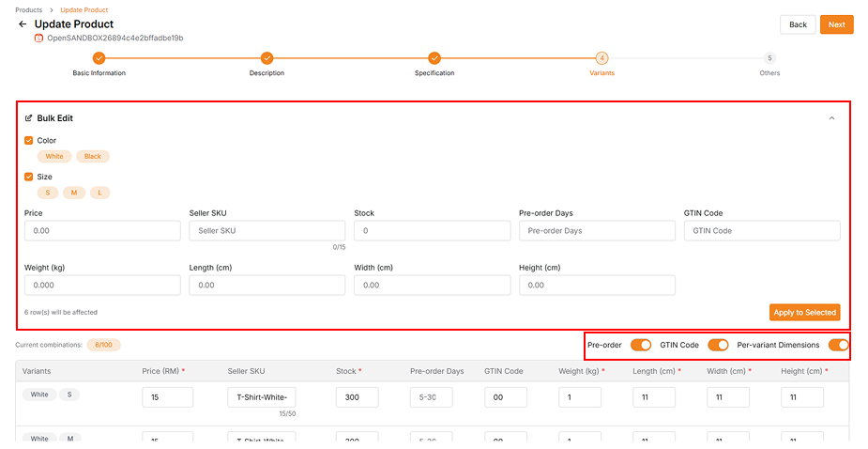Click the back arrow beside Update Product

click(x=23, y=24)
